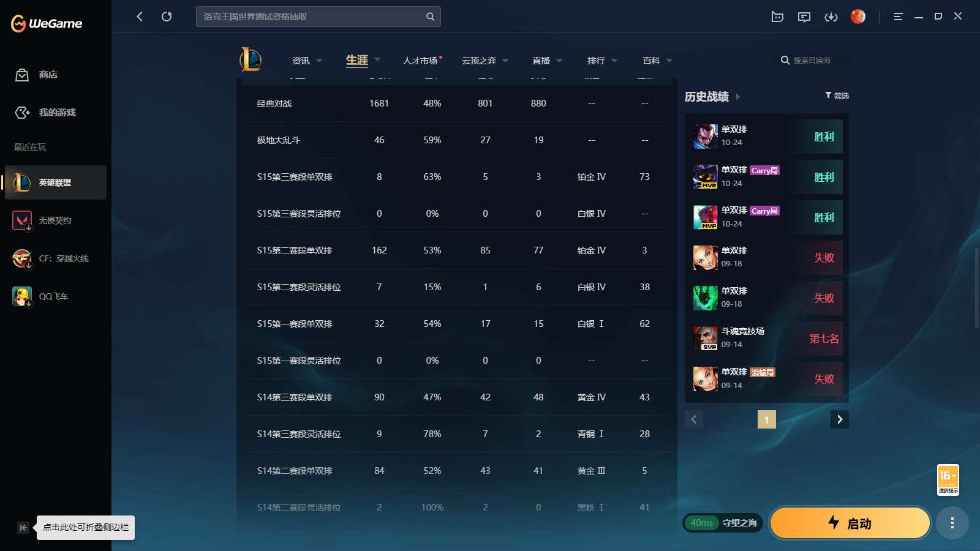Expand the 排行 dropdown menu

tap(602, 61)
